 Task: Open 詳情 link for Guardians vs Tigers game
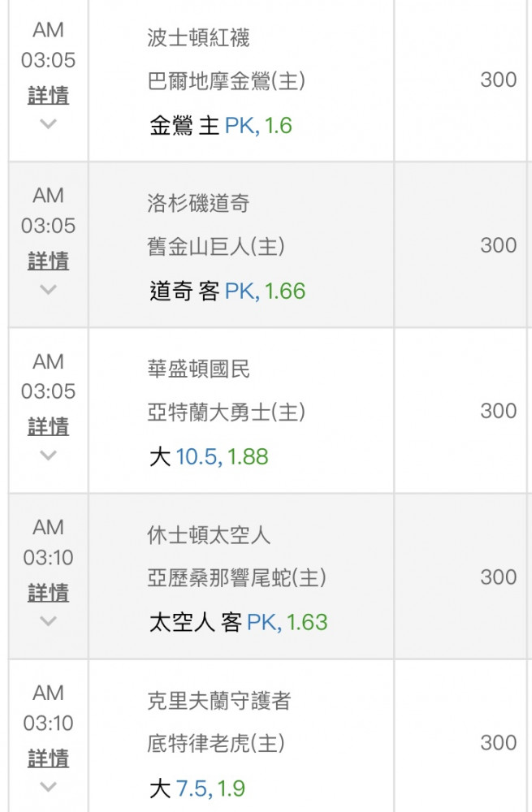48,758
